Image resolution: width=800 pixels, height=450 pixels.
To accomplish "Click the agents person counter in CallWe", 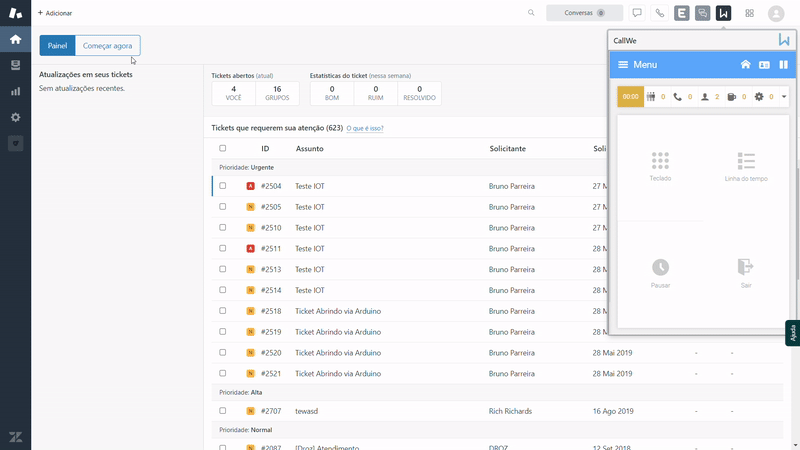I will pyautogui.click(x=710, y=96).
